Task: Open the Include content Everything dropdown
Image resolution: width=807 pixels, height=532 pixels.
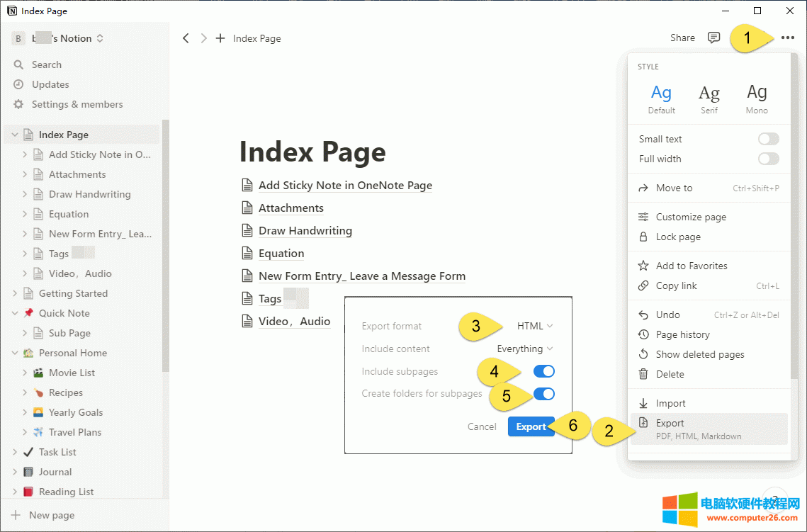Action: pos(524,349)
